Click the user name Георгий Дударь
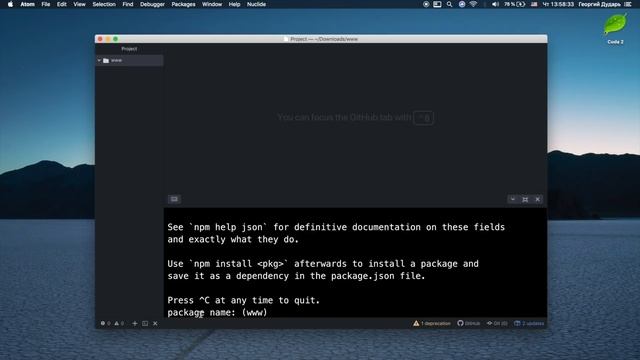 click(x=599, y=4)
